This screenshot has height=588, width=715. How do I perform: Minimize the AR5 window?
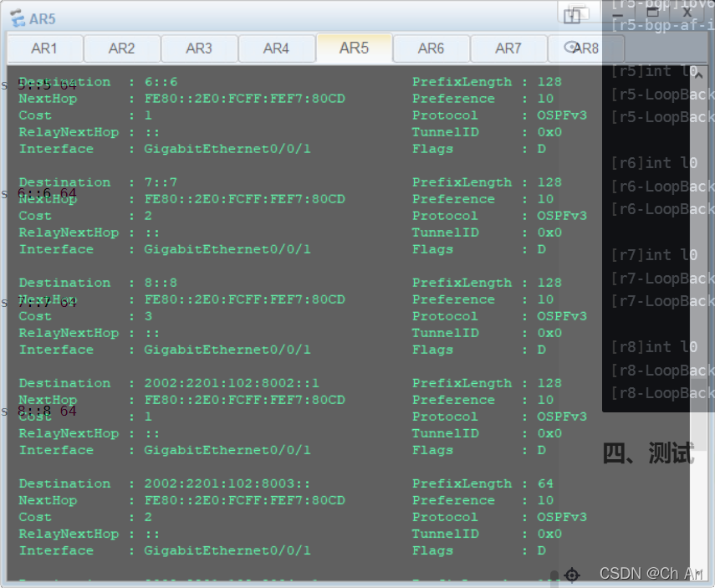click(x=617, y=13)
